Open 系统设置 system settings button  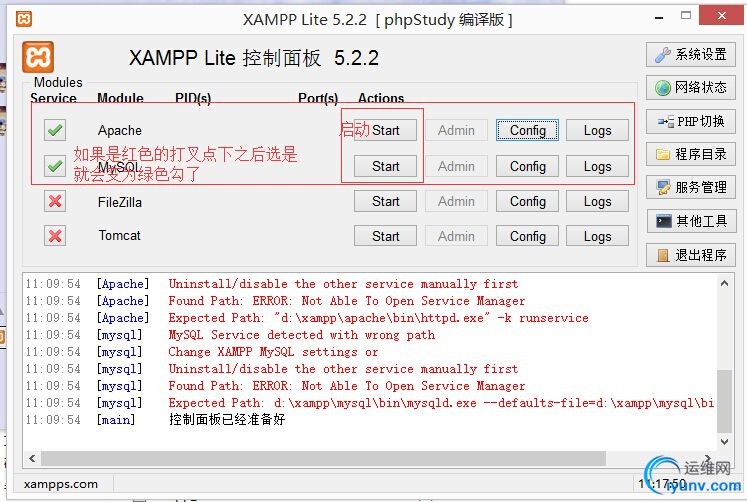coord(691,54)
